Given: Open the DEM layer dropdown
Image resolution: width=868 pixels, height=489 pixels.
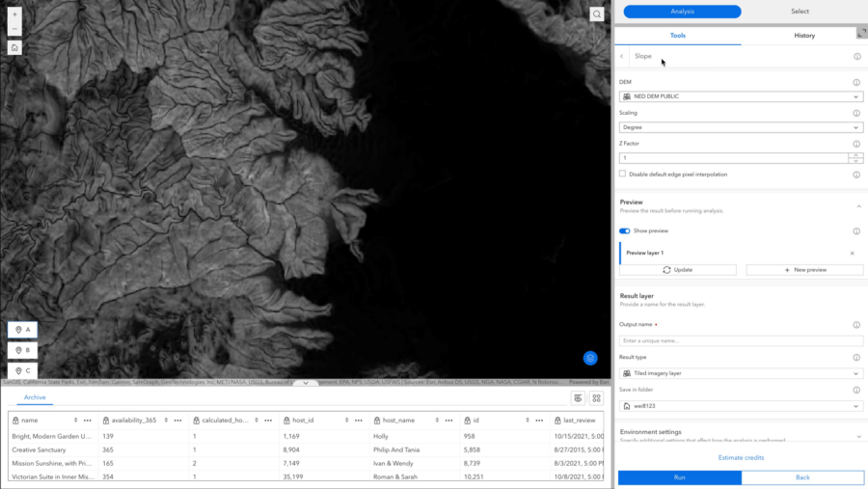Looking at the screenshot, I should point(740,96).
